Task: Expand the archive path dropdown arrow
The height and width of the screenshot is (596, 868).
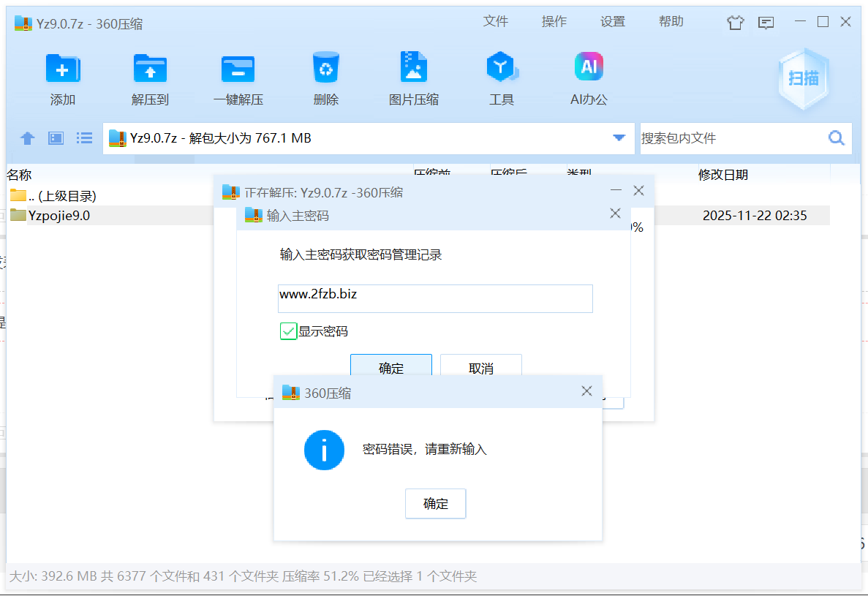Action: click(619, 137)
